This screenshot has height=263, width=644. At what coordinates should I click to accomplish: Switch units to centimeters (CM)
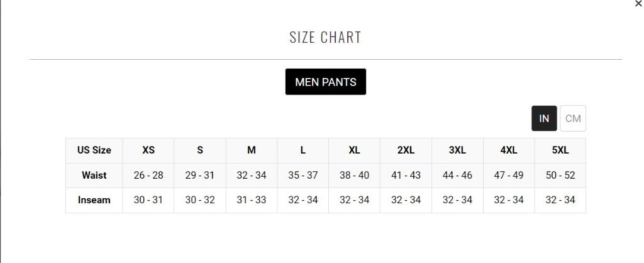coord(573,118)
